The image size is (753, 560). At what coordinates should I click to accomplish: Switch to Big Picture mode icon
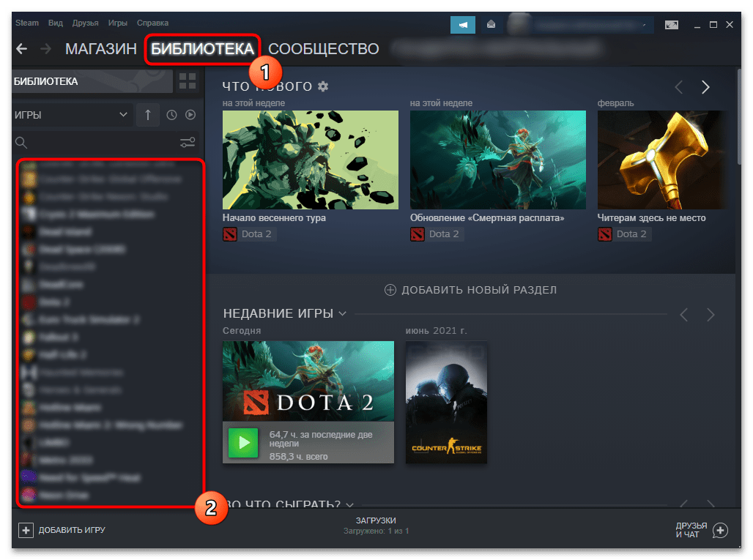pyautogui.click(x=672, y=25)
